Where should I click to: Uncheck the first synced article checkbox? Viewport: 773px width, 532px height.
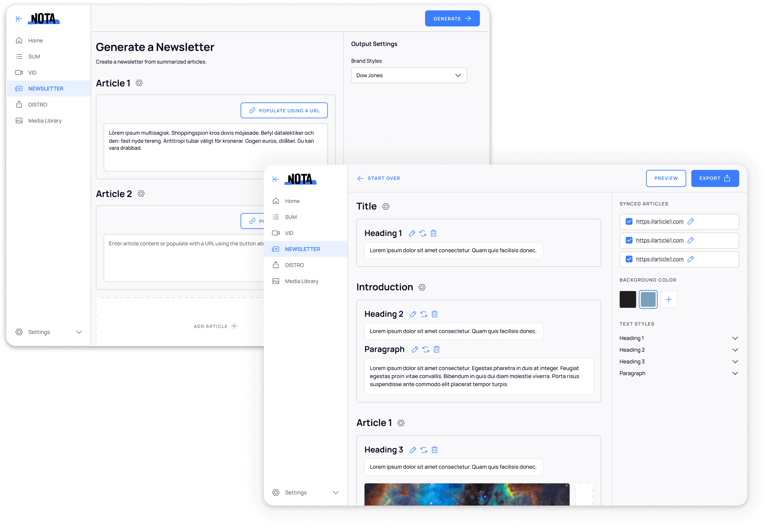pos(629,221)
